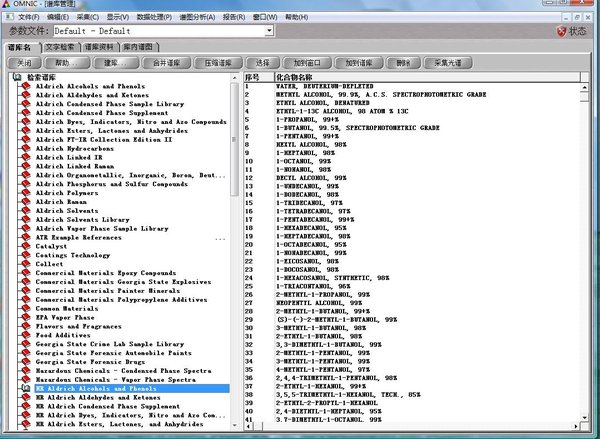
Task: Click the icon beside Georgia State Forensic Drugs
Action: [26, 361]
